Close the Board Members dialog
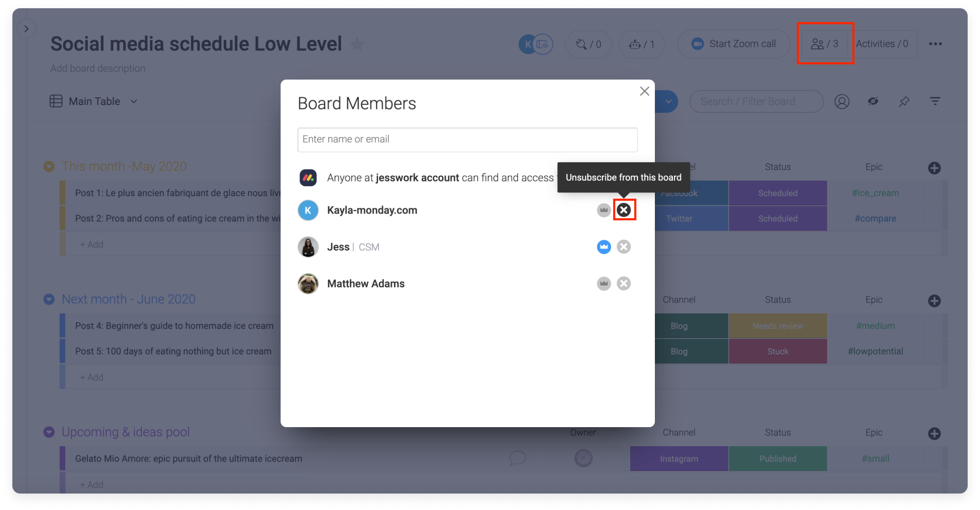980x510 pixels. (644, 91)
